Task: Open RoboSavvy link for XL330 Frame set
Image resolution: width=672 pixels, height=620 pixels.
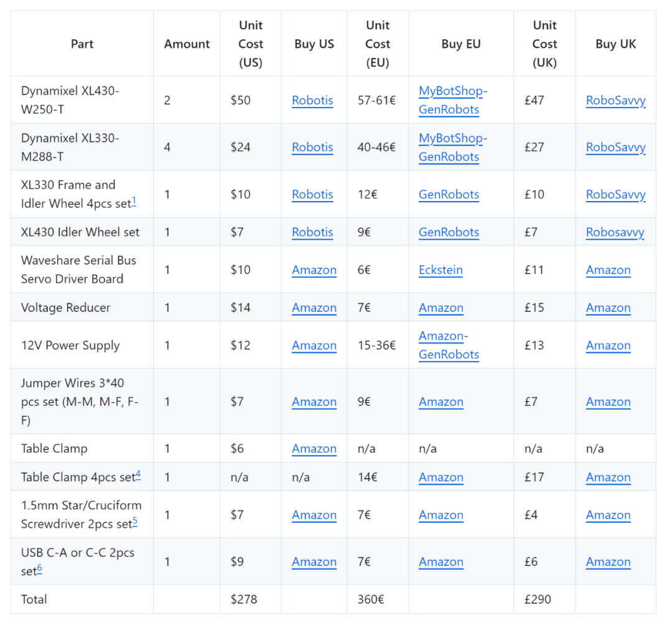Action: (615, 194)
